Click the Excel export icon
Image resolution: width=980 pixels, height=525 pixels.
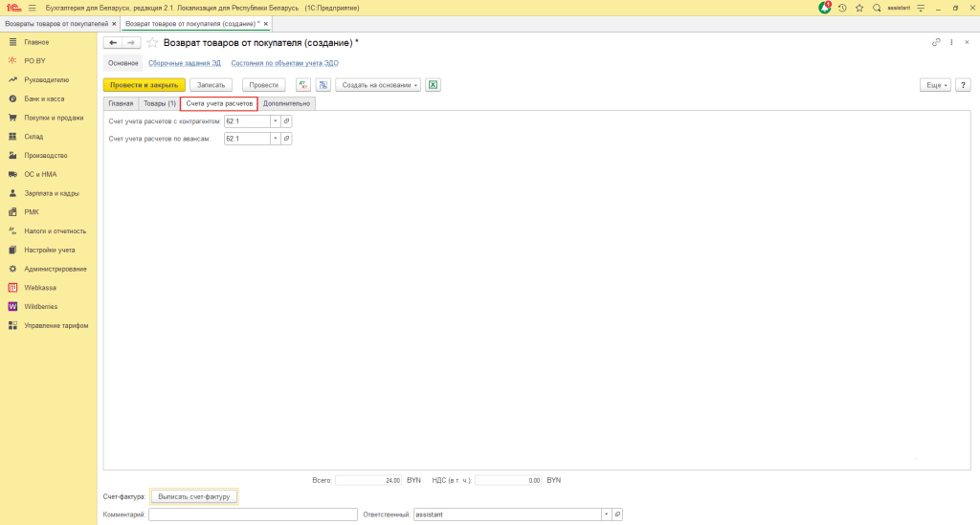point(433,85)
